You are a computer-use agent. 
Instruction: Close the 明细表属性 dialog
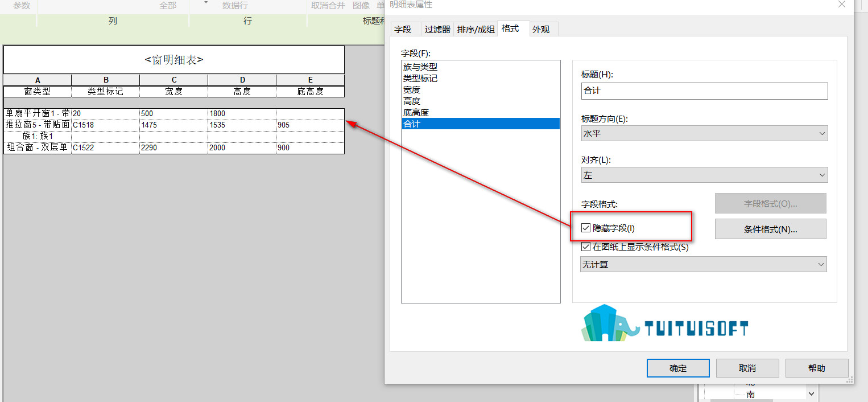[842, 5]
